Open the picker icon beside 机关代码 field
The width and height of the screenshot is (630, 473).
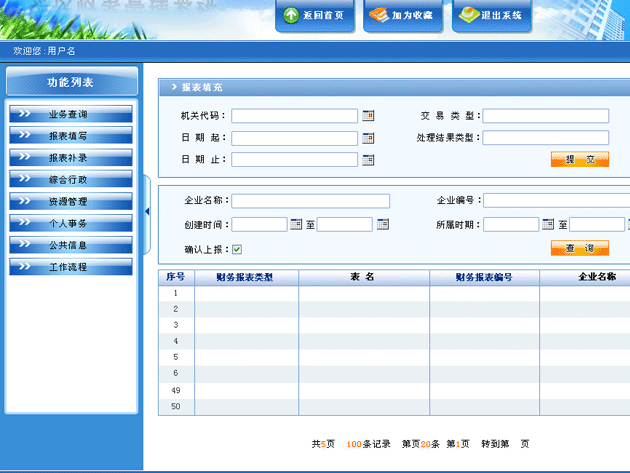click(x=368, y=116)
